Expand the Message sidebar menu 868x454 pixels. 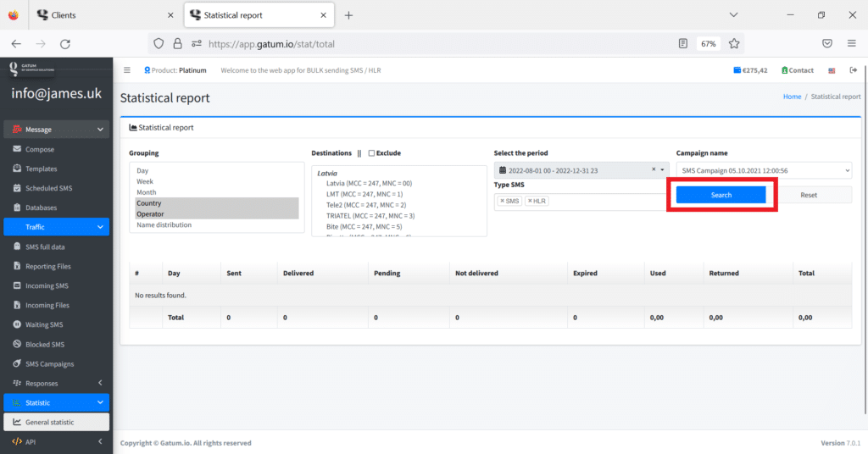[57, 130]
